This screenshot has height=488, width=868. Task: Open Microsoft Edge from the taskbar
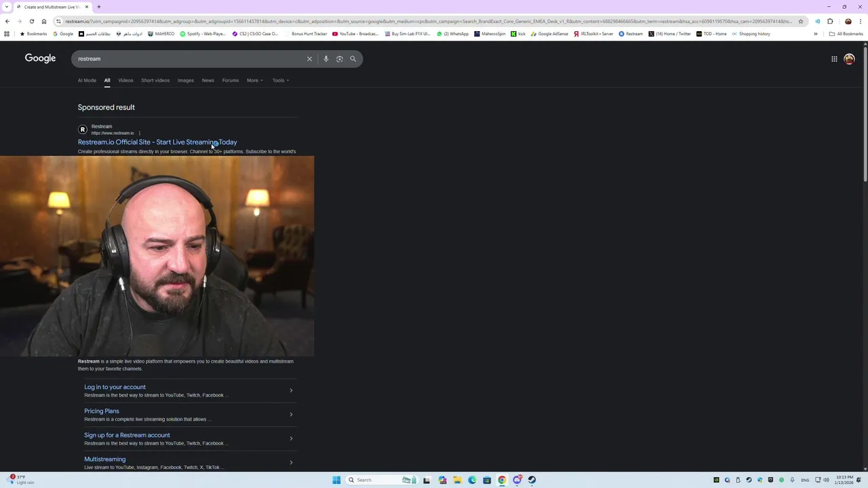[x=472, y=480]
